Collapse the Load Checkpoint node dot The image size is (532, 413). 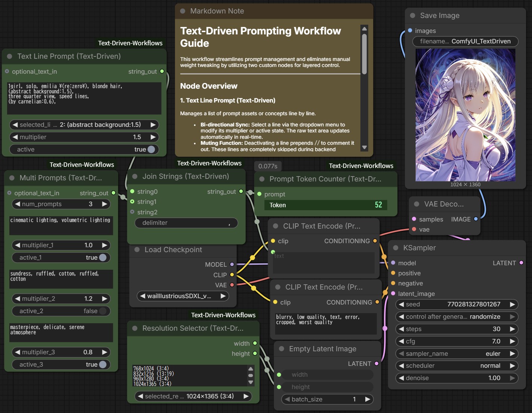click(137, 250)
